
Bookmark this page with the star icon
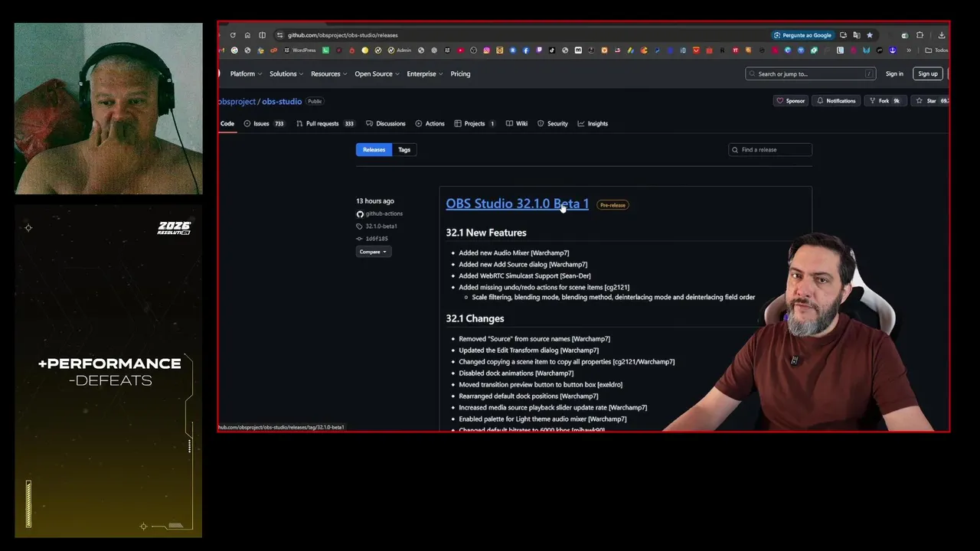tap(870, 35)
